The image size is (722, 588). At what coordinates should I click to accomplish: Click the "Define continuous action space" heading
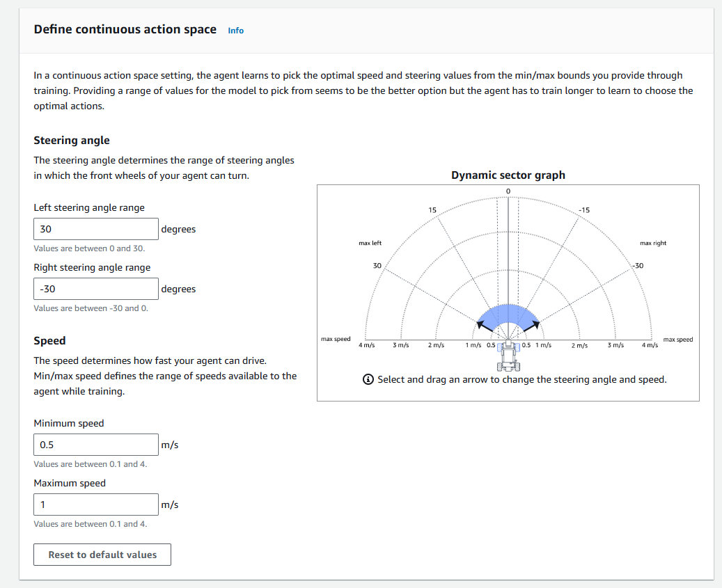pos(125,29)
